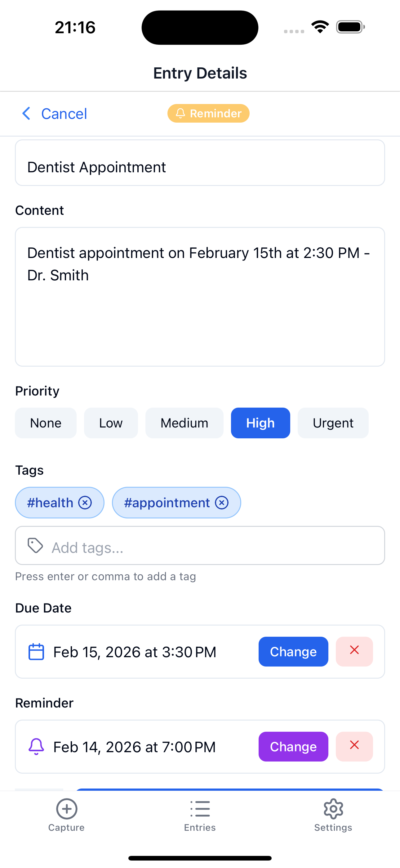
Task: Tap the back chevron beside Cancel
Action: point(26,114)
